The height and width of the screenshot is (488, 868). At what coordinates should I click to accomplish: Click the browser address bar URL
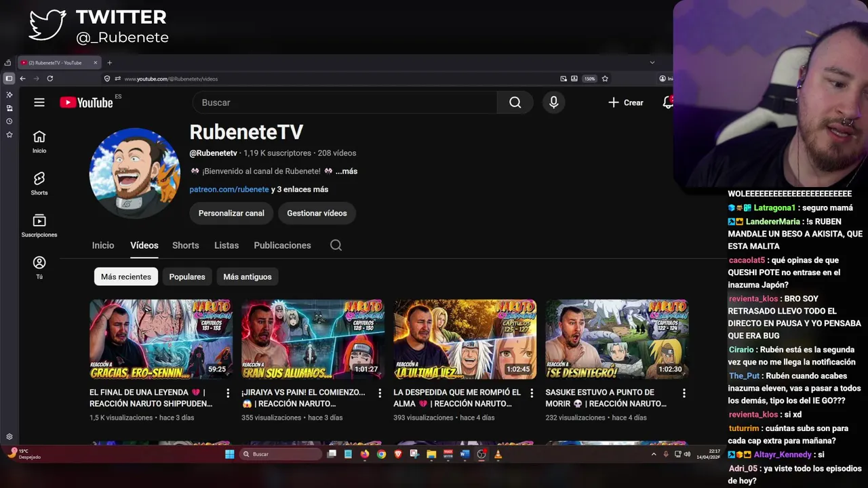click(171, 79)
